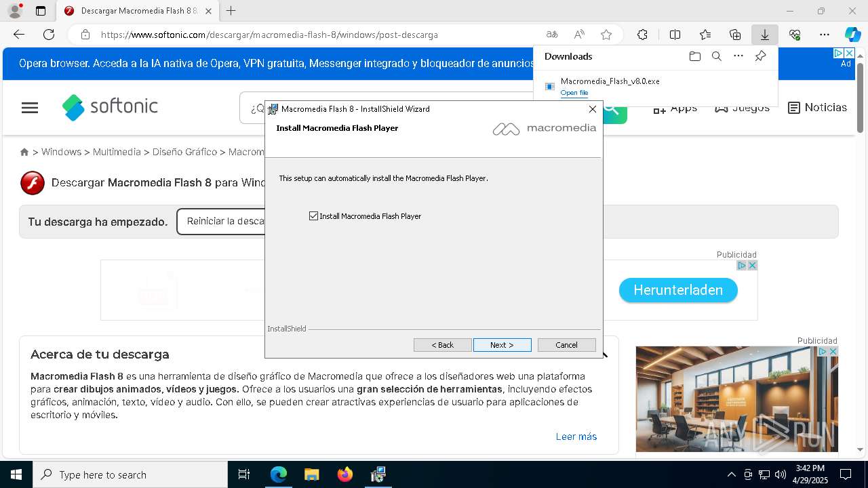Click Next in the InstallShield Wizard
The height and width of the screenshot is (488, 868).
tap(502, 345)
